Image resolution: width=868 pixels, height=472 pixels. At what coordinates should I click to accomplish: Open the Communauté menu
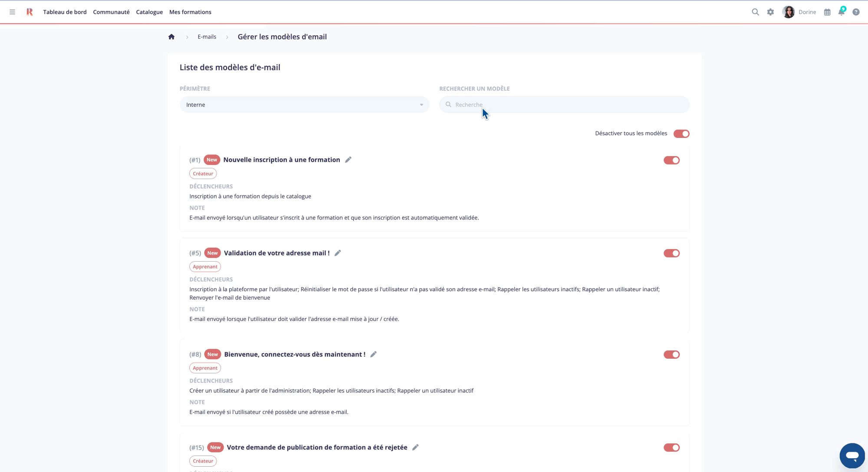click(x=111, y=12)
